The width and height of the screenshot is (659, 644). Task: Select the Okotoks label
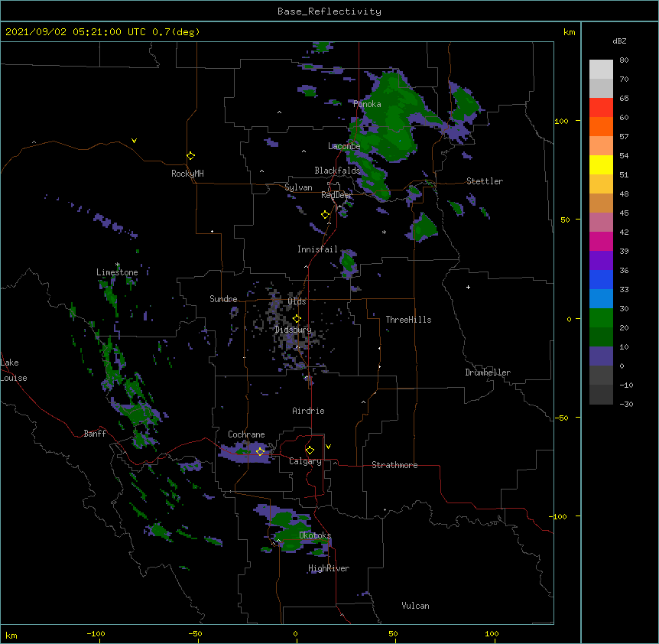(x=315, y=535)
